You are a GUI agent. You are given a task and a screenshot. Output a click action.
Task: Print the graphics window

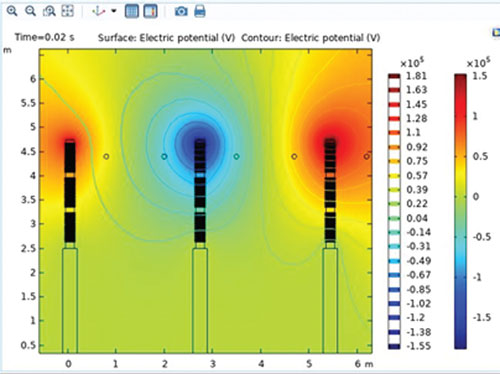(x=200, y=12)
